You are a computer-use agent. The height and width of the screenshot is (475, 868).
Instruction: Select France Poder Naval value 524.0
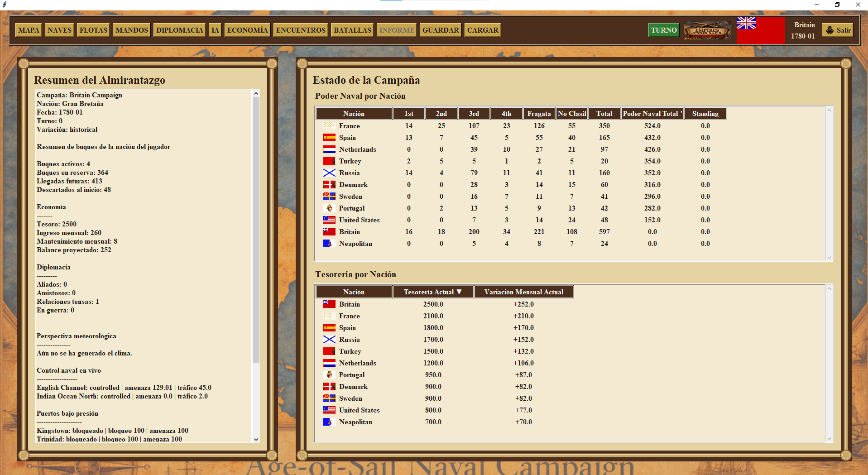(x=652, y=126)
